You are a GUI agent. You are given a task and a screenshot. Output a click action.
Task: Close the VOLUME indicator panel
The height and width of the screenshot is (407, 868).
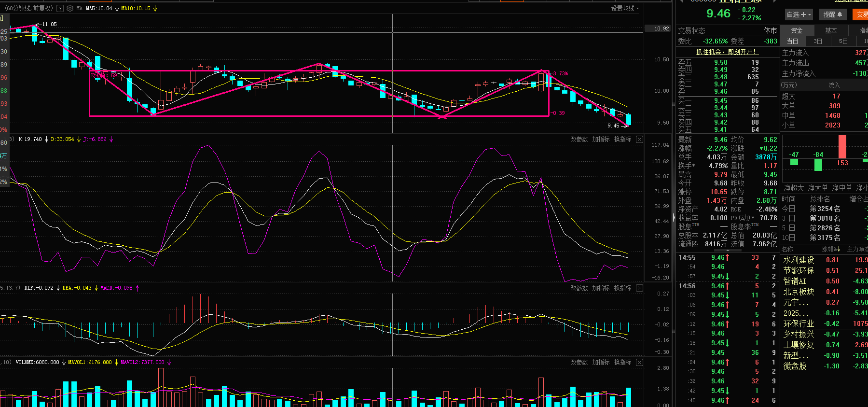[639, 362]
